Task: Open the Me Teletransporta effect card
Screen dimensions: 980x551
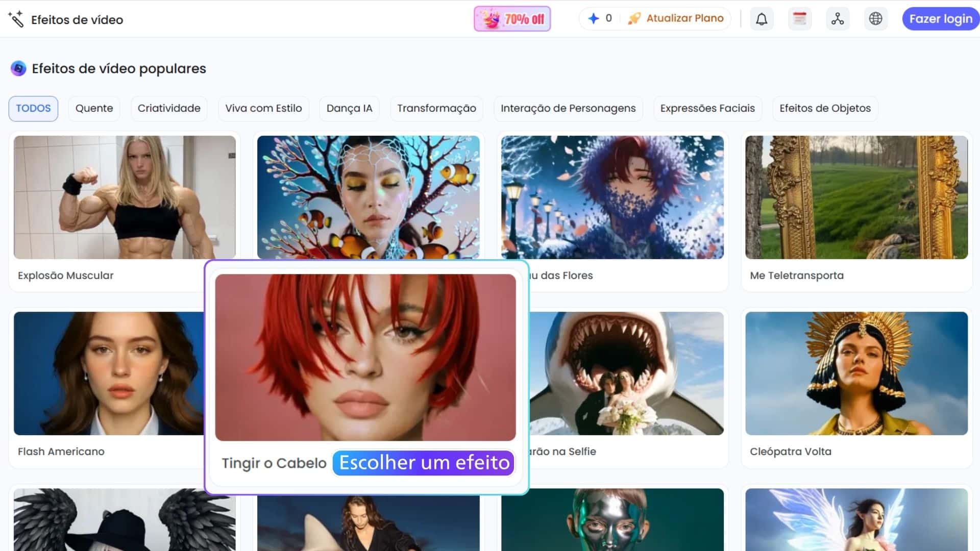Action: tap(856, 197)
